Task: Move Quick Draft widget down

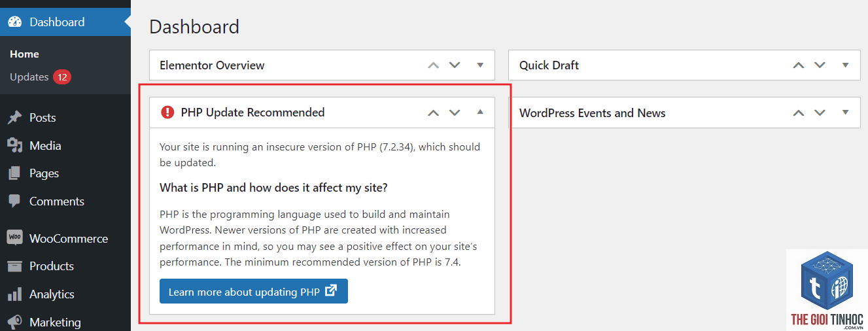Action: [x=820, y=65]
